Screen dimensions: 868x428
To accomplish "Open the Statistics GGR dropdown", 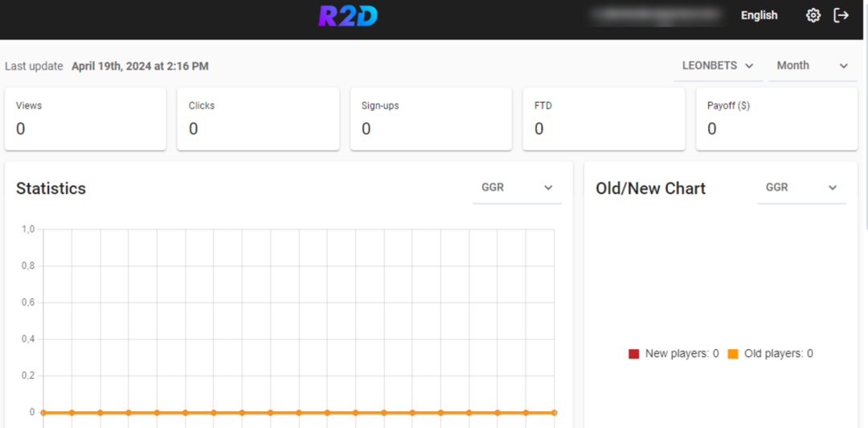I will click(x=517, y=187).
